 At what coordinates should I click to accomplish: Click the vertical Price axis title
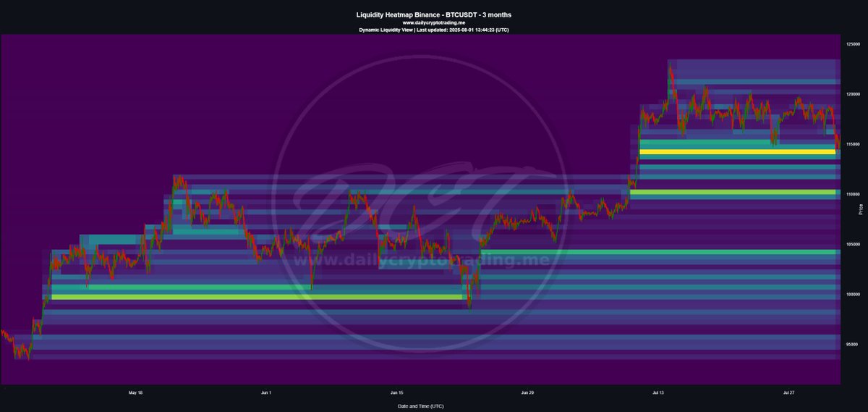tap(860, 209)
